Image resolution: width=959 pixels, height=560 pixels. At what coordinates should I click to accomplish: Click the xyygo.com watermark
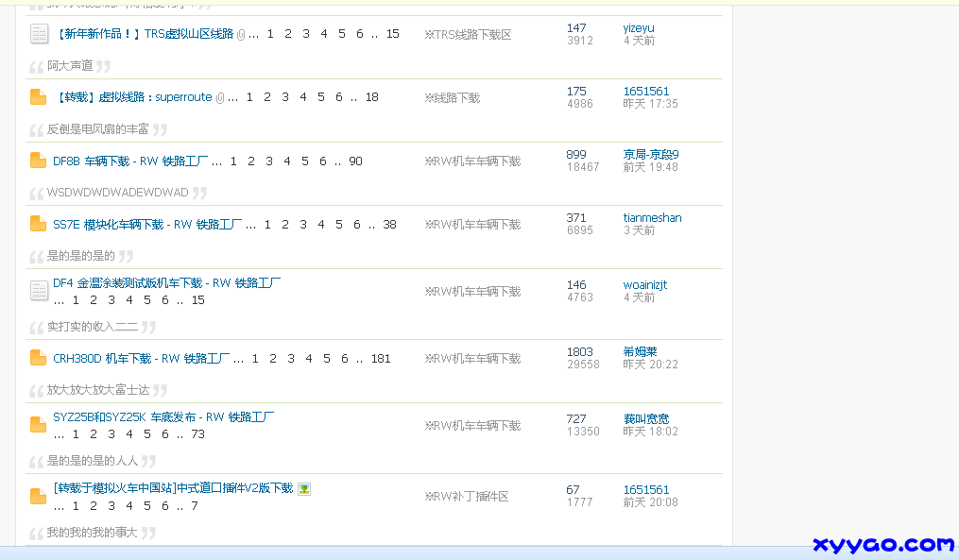pyautogui.click(x=883, y=545)
